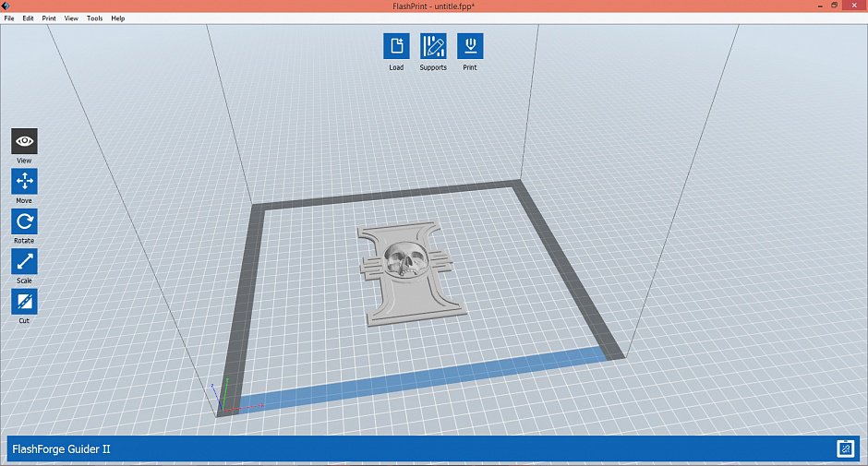Viewport: 868px width, 466px height.
Task: Select the Rotate tool
Action: [x=24, y=221]
